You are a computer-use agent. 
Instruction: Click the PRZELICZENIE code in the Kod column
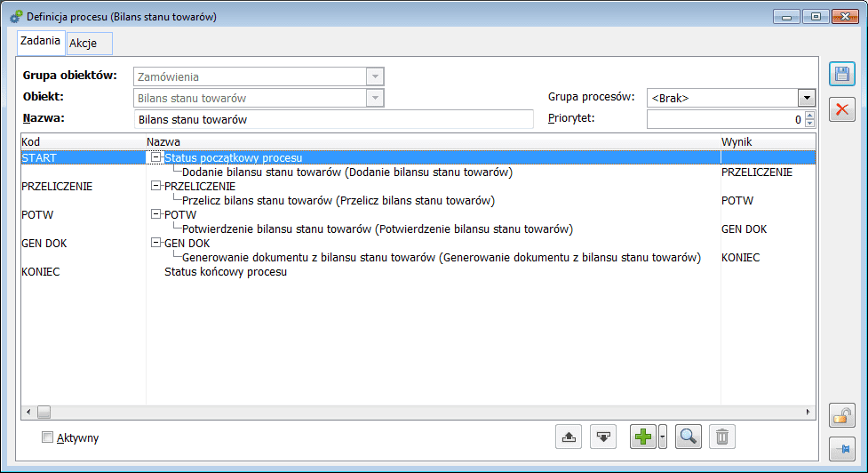tap(57, 187)
